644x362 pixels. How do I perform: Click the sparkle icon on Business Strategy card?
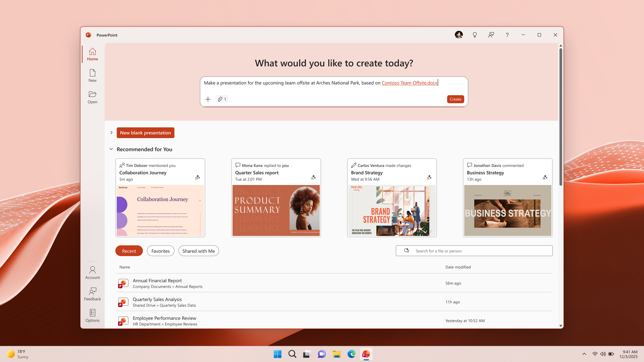(x=545, y=177)
